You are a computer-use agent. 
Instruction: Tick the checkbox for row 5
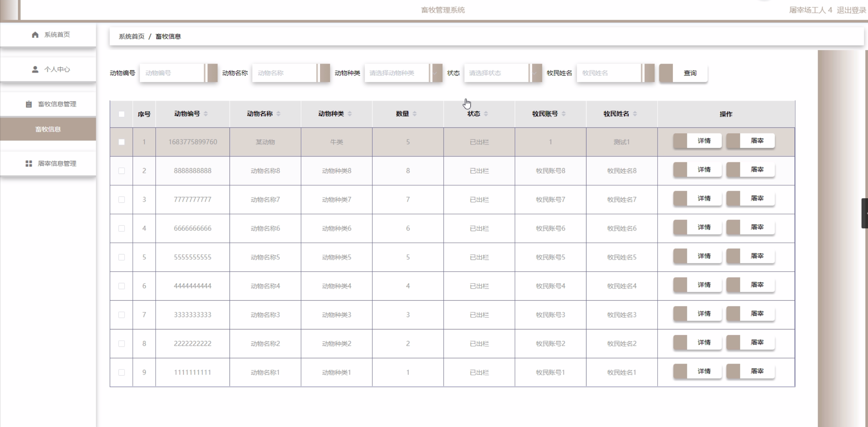tap(121, 257)
